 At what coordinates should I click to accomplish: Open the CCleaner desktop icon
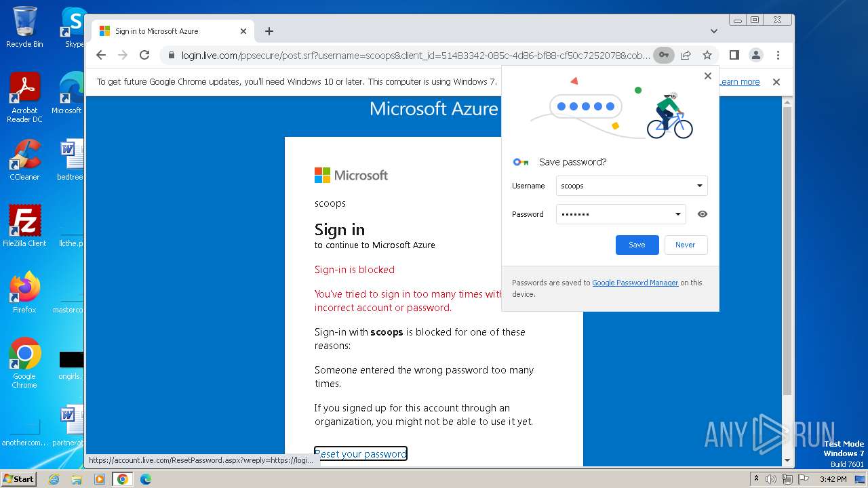24,160
